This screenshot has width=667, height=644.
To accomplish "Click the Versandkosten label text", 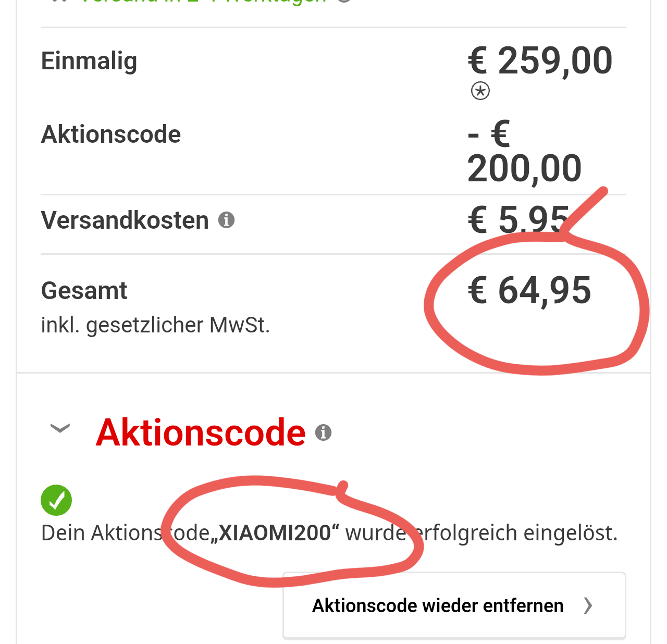I will tap(125, 220).
